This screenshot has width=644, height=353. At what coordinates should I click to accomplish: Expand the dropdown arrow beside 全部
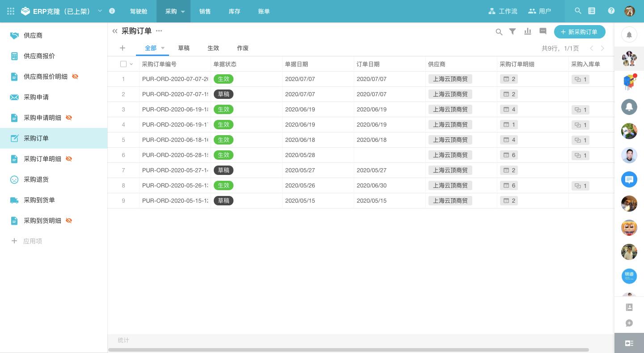tap(162, 48)
